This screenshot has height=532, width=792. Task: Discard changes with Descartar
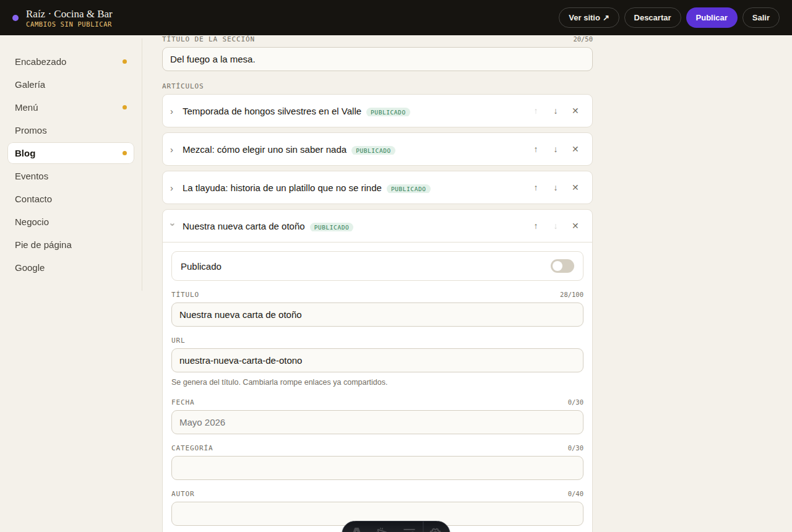[652, 17]
